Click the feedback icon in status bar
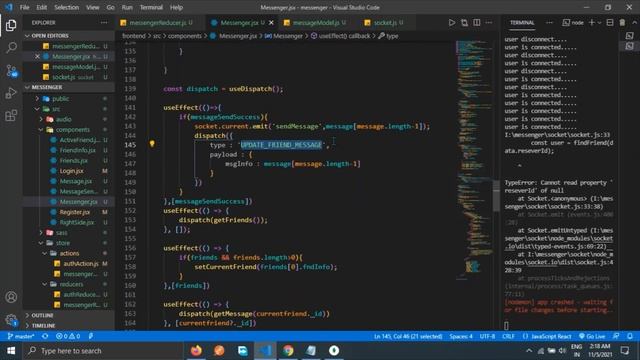Image resolution: width=640 pixels, height=360 pixels. (x=616, y=336)
